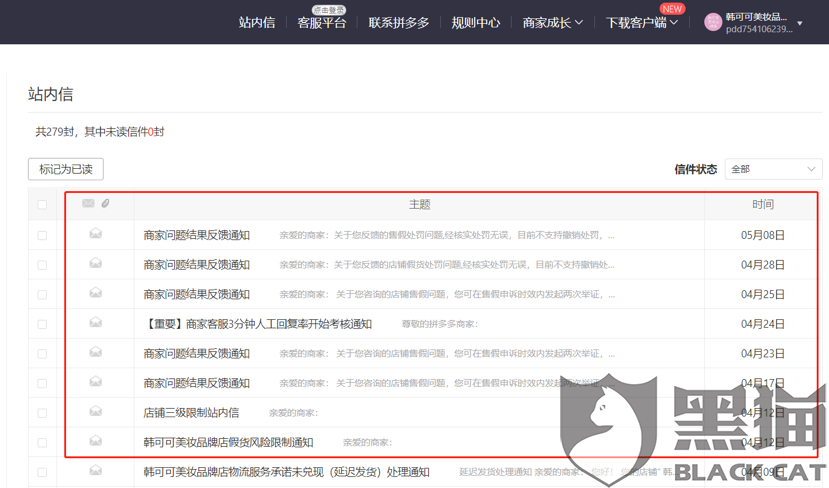Open 规则中心 navigation item
The width and height of the screenshot is (829, 488).
(475, 23)
